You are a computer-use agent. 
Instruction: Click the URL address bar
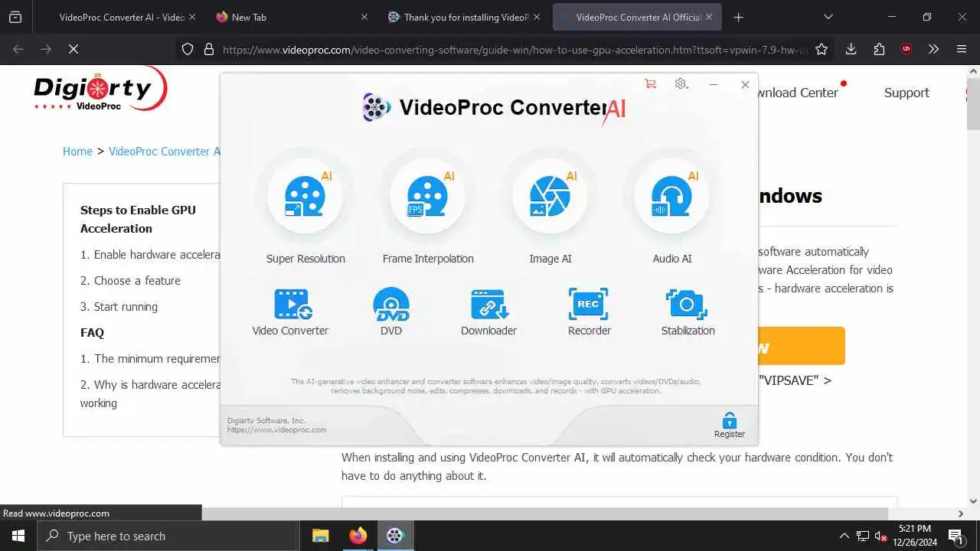pyautogui.click(x=514, y=49)
